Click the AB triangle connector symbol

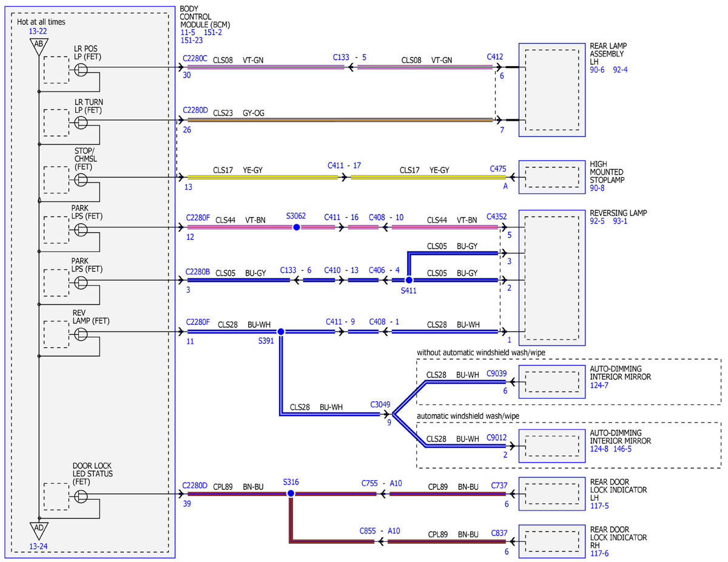click(39, 45)
